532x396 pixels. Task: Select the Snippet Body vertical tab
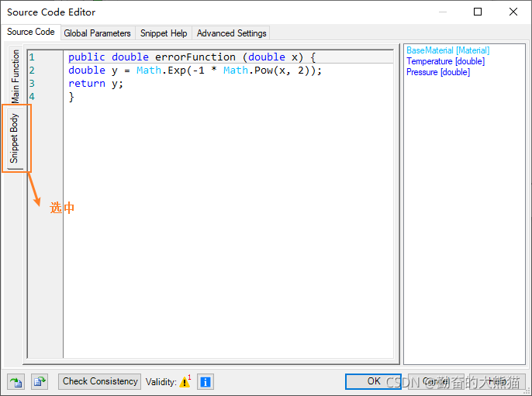[x=14, y=138]
